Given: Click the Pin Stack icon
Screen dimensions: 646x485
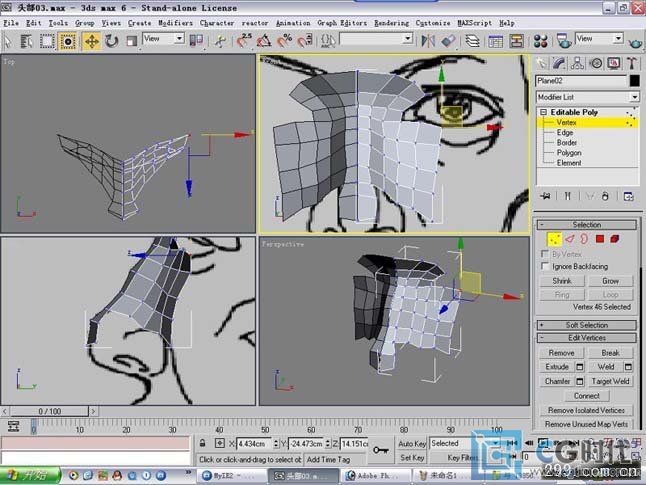Looking at the screenshot, I should tap(546, 196).
